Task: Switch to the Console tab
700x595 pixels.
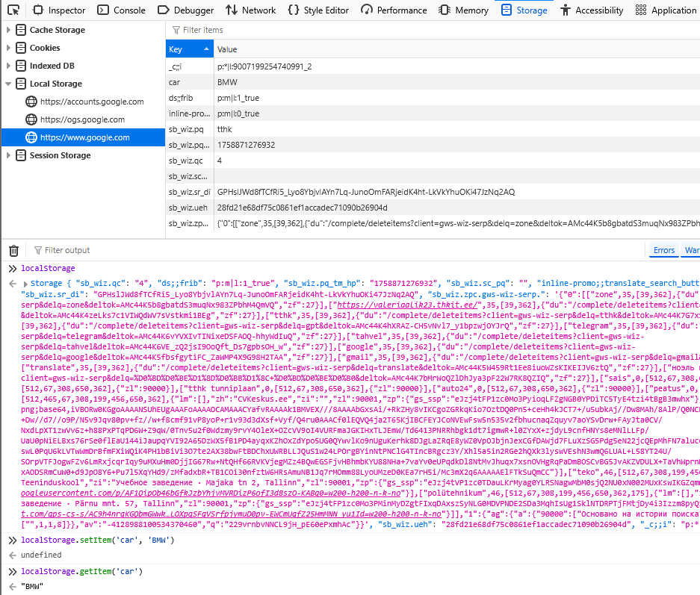Action: [122, 10]
